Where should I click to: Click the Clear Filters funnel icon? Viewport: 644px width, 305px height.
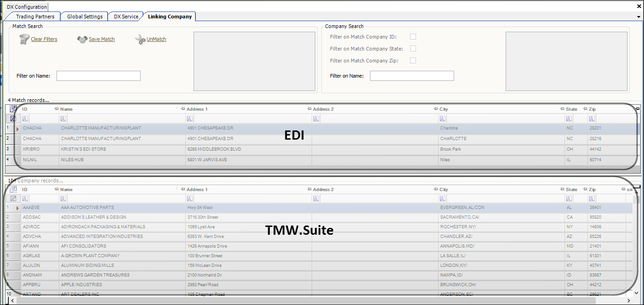pyautogui.click(x=24, y=40)
